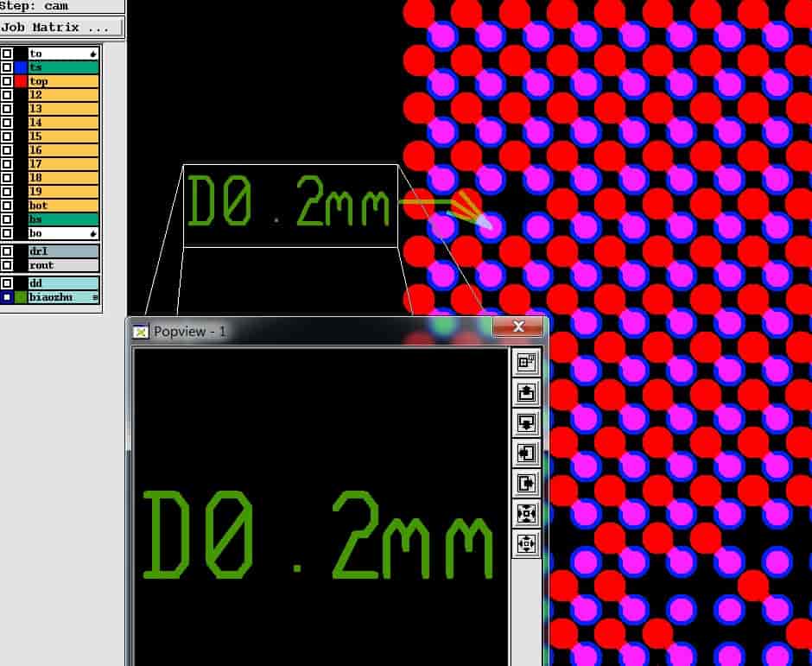Select layer name 'rout'
This screenshot has width=812, height=666.
click(x=63, y=266)
